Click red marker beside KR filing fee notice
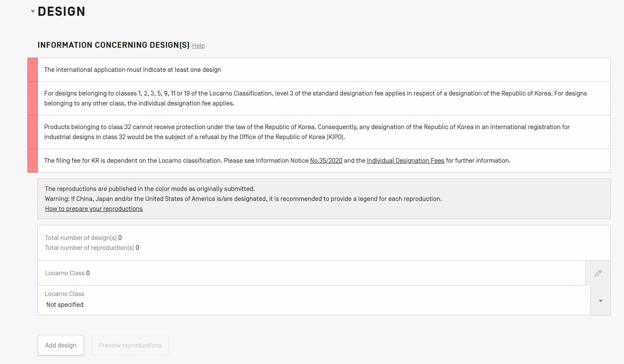Image resolution: width=624 pixels, height=364 pixels. pos(32,161)
